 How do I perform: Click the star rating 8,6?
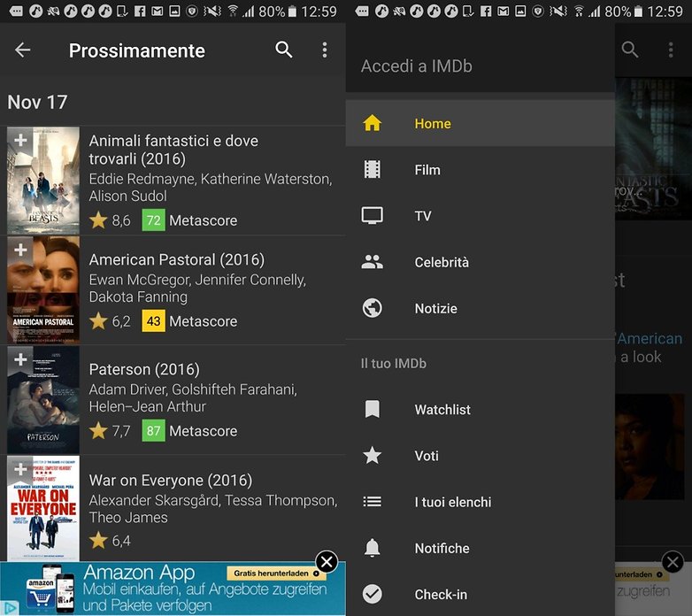(x=110, y=219)
